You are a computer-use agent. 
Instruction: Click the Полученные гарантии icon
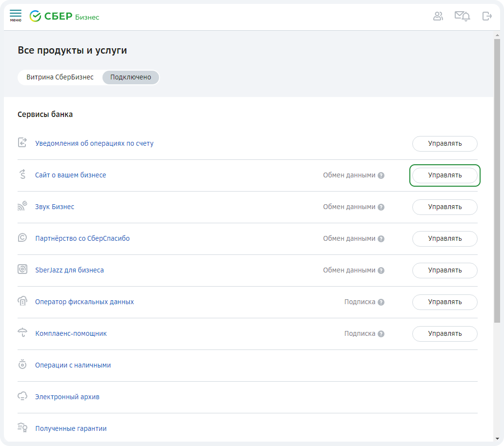[x=22, y=427]
